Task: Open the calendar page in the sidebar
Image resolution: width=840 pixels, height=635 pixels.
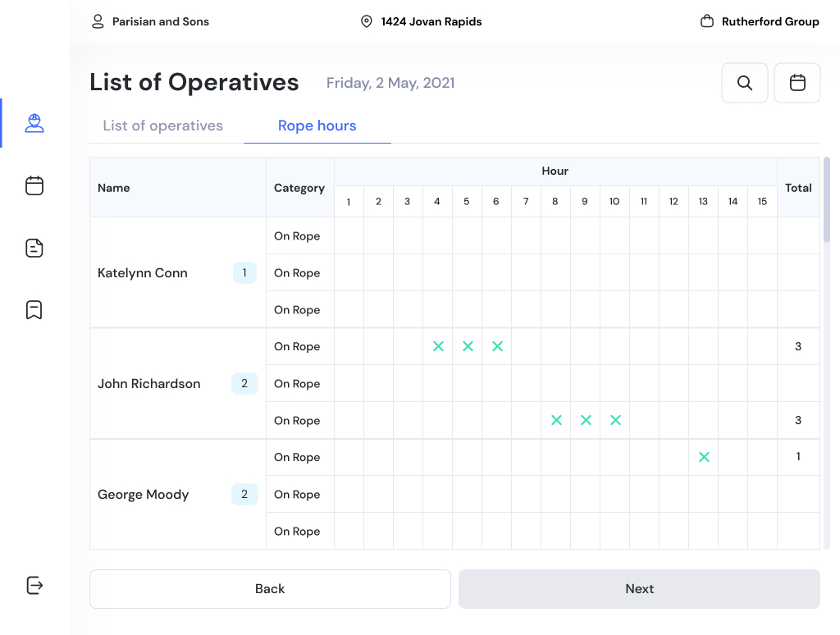Action: (34, 186)
